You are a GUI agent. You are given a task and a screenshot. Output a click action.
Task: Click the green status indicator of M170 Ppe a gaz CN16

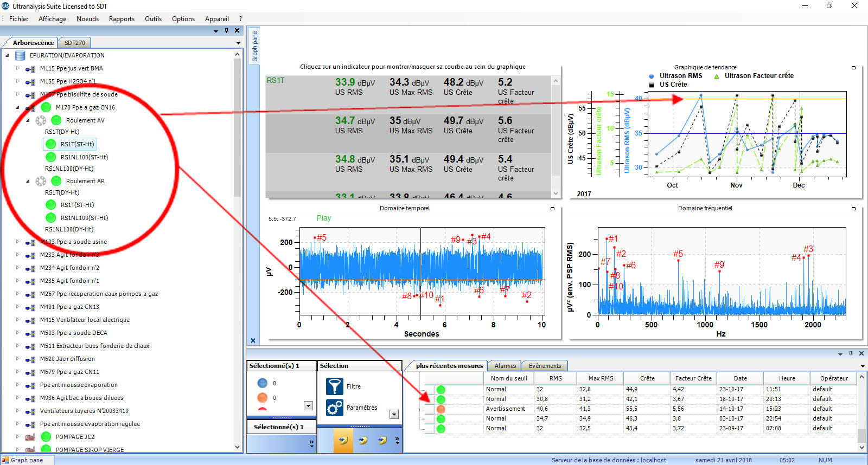[x=46, y=107]
